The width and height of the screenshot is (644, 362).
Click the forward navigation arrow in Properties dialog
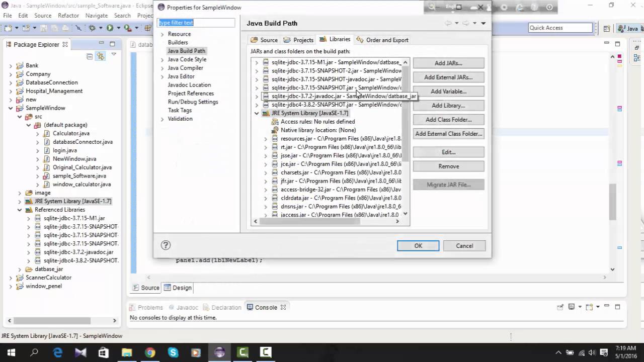click(x=465, y=23)
